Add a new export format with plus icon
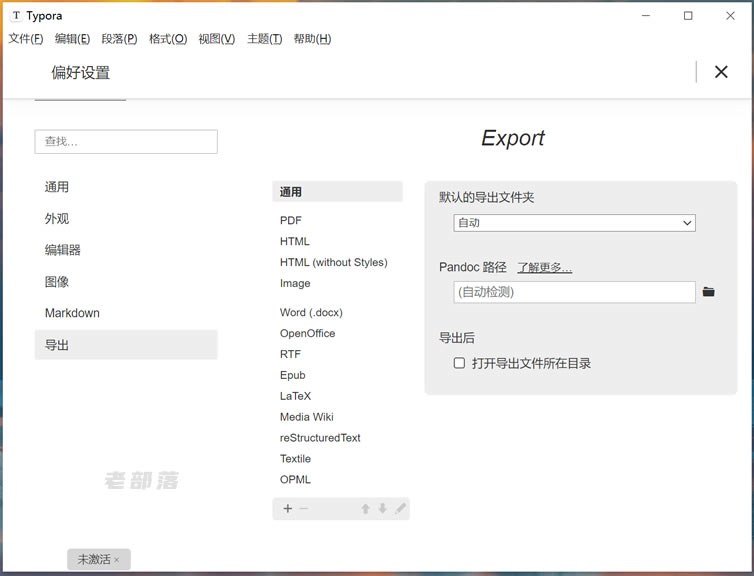 point(288,509)
